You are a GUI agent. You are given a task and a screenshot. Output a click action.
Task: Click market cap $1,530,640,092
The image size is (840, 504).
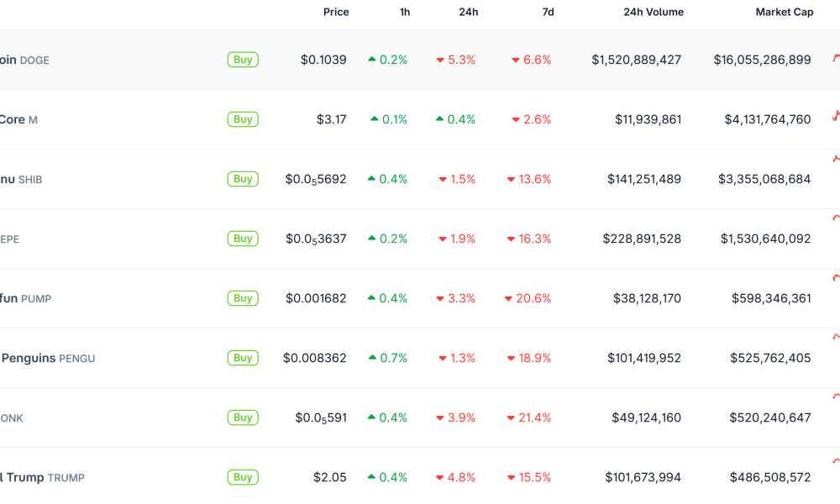(765, 239)
